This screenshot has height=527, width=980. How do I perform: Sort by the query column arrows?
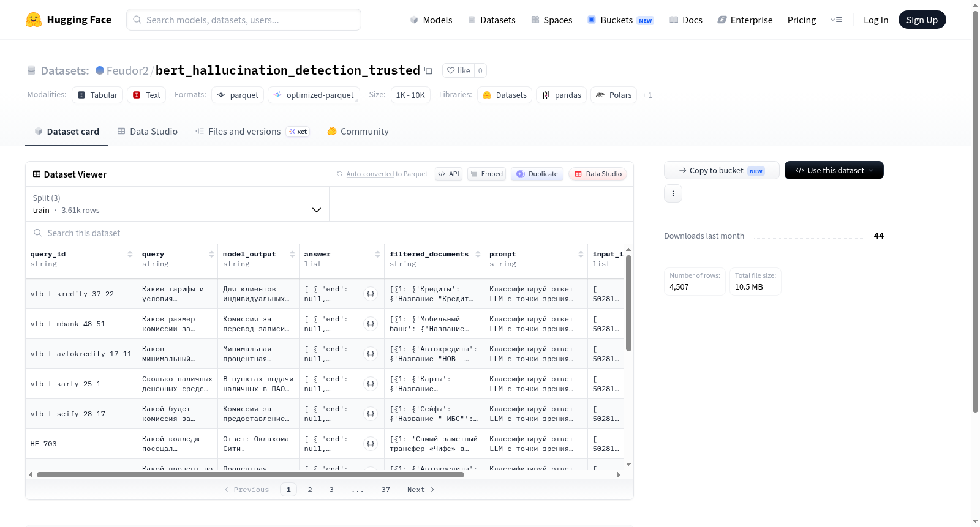point(211,254)
